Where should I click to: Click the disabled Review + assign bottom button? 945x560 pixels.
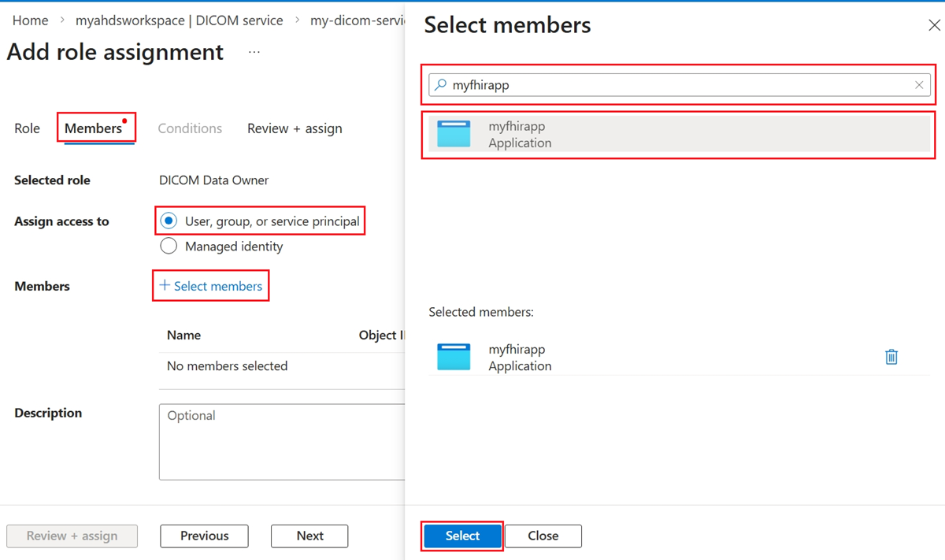click(x=72, y=536)
